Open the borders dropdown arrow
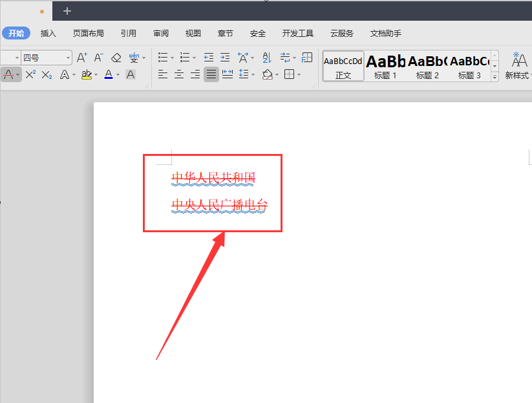 click(299, 74)
